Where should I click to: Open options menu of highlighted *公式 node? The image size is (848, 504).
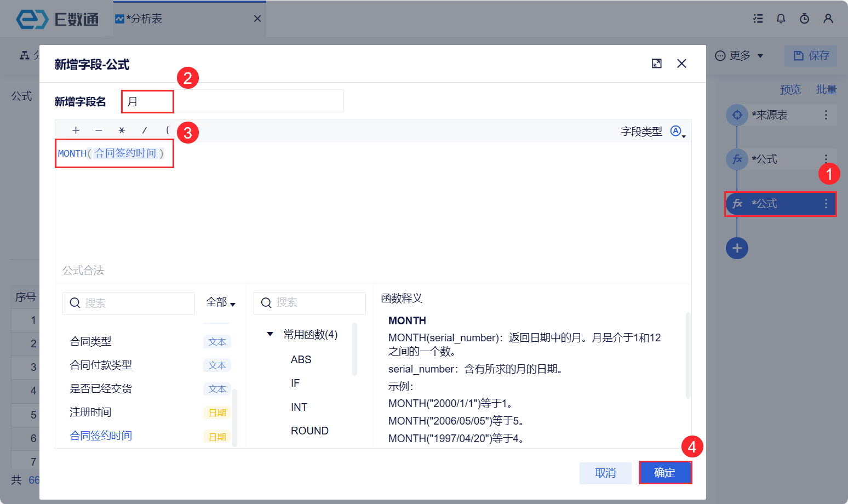[826, 204]
